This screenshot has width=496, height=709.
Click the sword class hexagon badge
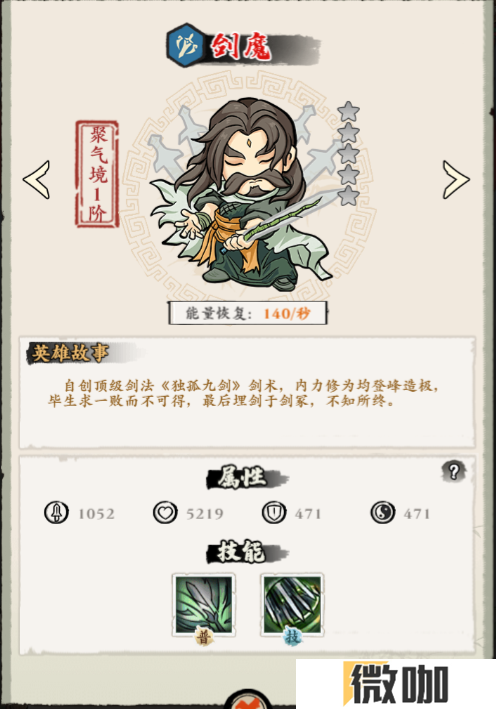click(x=186, y=45)
